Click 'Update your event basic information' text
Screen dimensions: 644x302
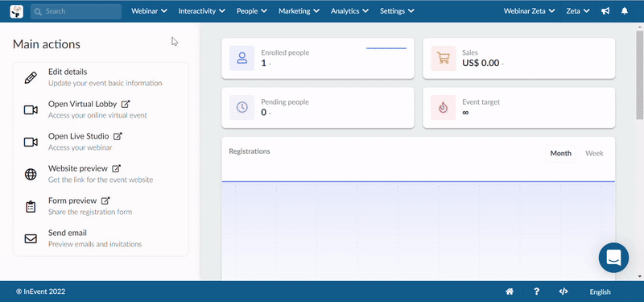pyautogui.click(x=105, y=83)
